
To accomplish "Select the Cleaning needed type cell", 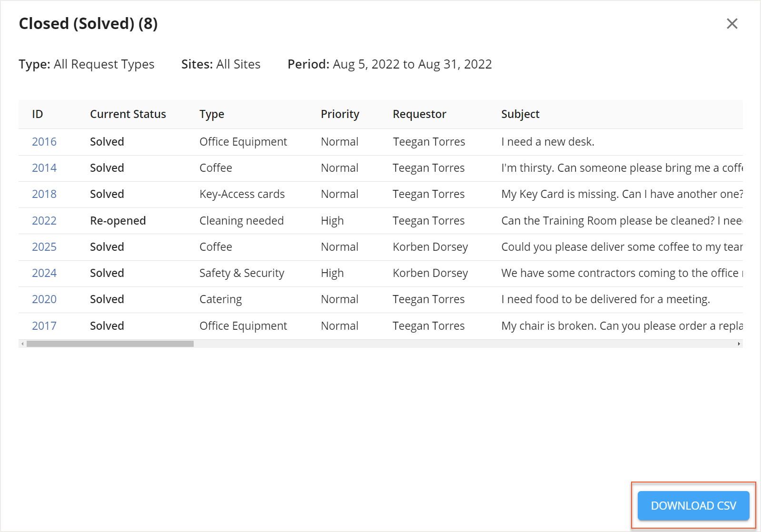I will 241,221.
